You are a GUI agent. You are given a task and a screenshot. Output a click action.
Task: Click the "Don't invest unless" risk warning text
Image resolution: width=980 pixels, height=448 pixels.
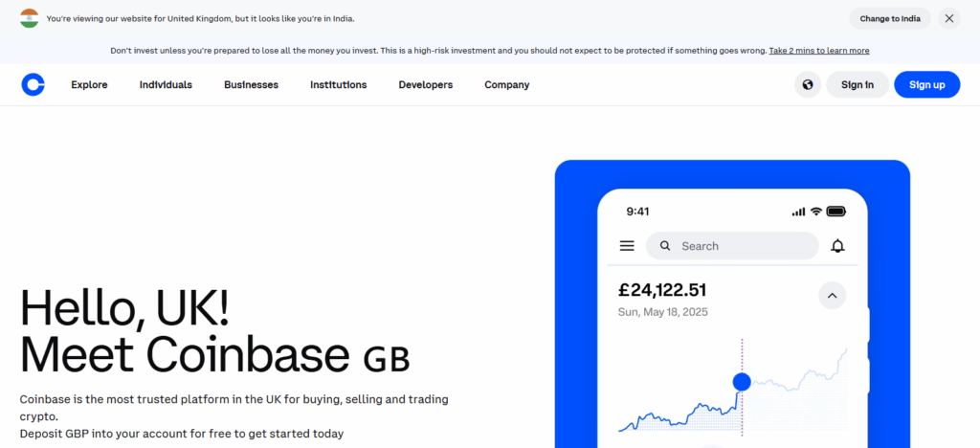click(x=438, y=51)
